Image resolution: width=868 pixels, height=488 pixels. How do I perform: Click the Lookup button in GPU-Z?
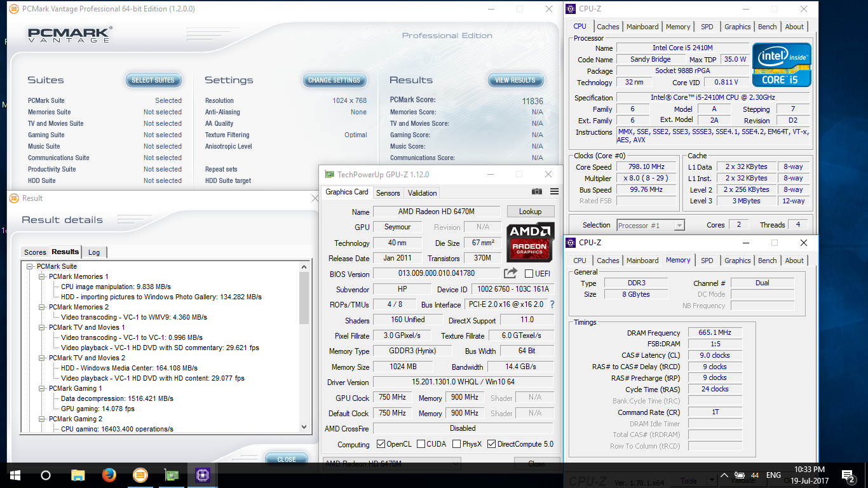(531, 212)
